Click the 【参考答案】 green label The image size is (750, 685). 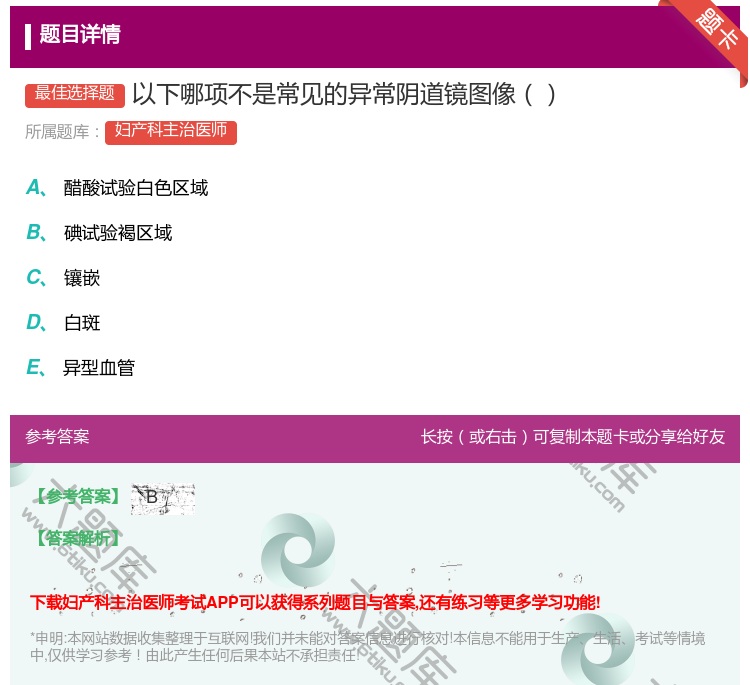(x=79, y=497)
